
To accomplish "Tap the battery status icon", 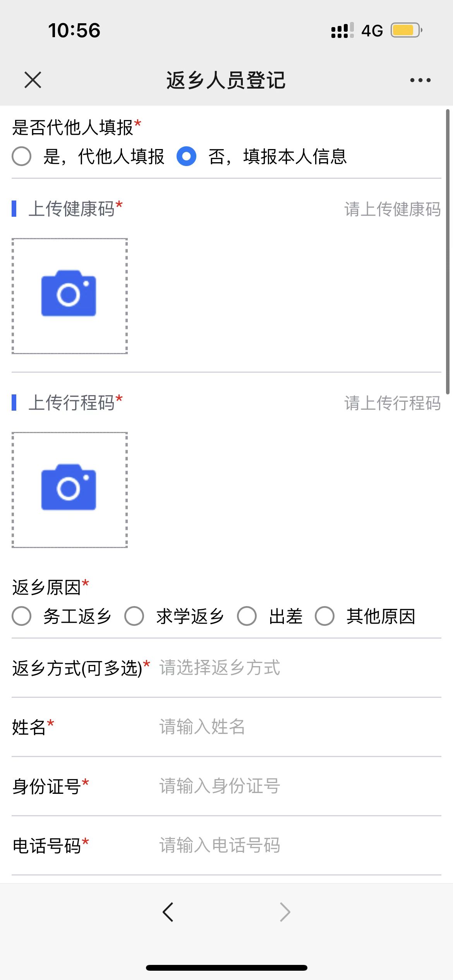I will coord(406,30).
